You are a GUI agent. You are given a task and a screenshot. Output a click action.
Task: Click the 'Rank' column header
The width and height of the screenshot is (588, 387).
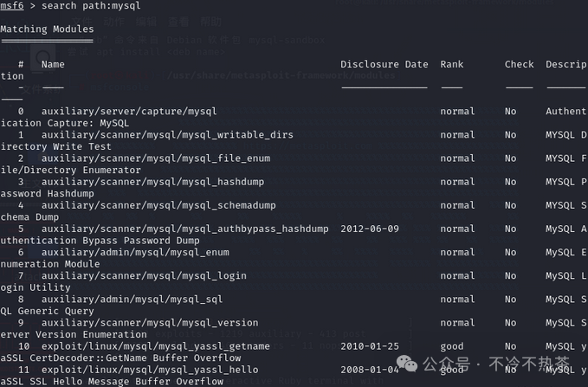point(452,64)
